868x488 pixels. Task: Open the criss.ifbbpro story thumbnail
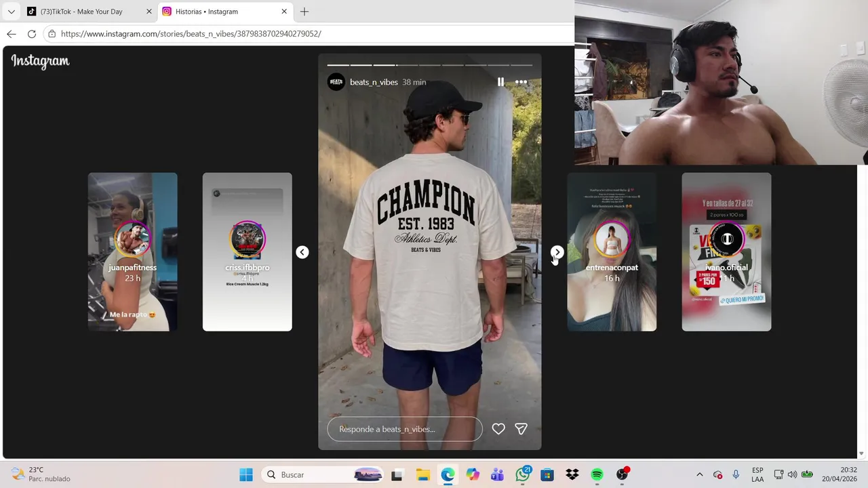pyautogui.click(x=248, y=252)
